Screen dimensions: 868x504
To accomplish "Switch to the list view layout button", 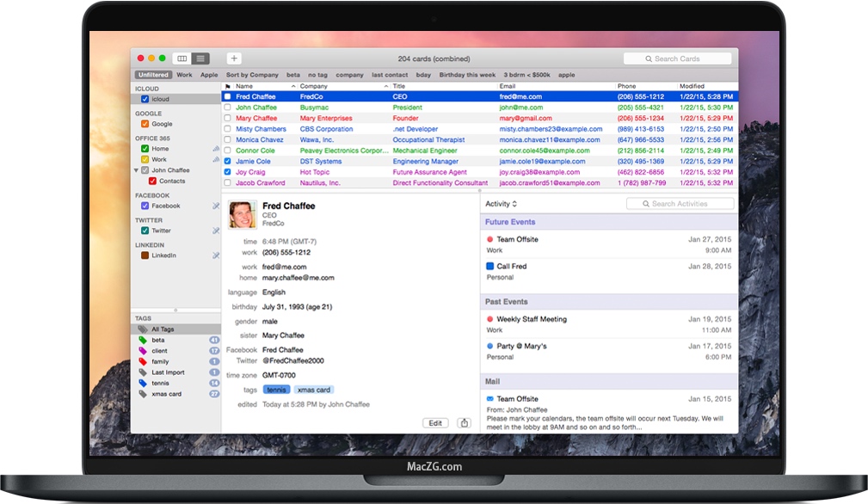I will point(200,58).
